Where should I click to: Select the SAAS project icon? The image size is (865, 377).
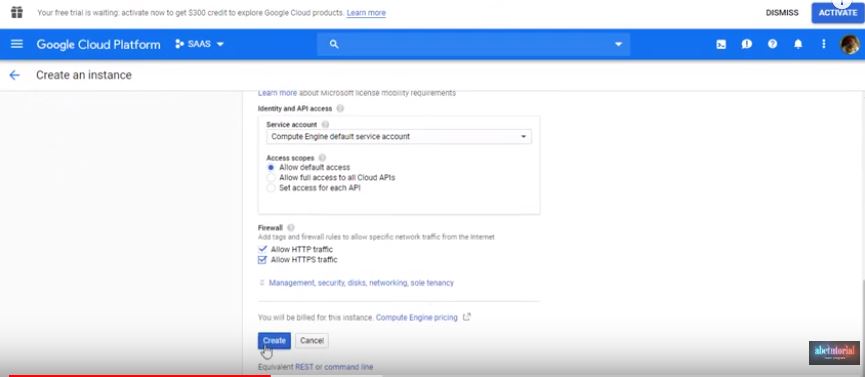click(179, 44)
